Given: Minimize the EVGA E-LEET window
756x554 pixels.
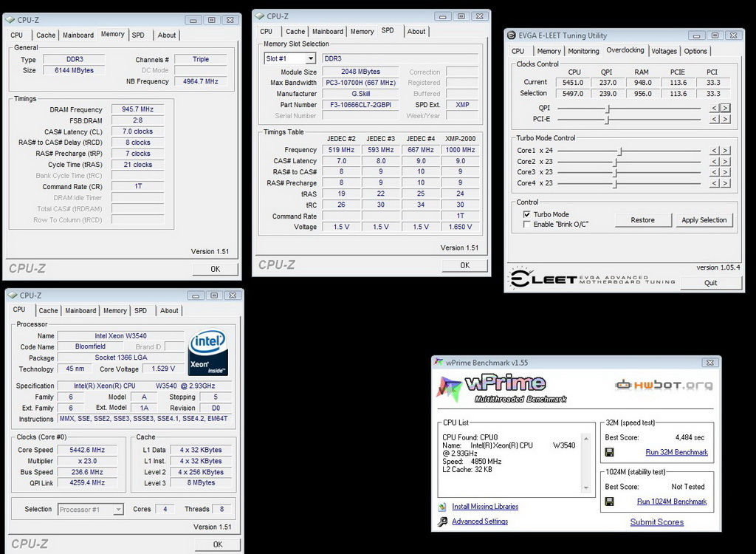Looking at the screenshot, I should [696, 35].
